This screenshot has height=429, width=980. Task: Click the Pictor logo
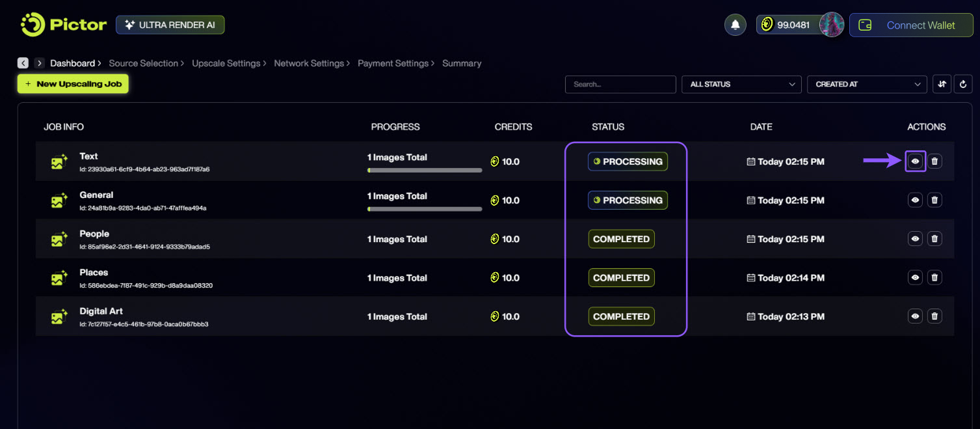tap(63, 25)
